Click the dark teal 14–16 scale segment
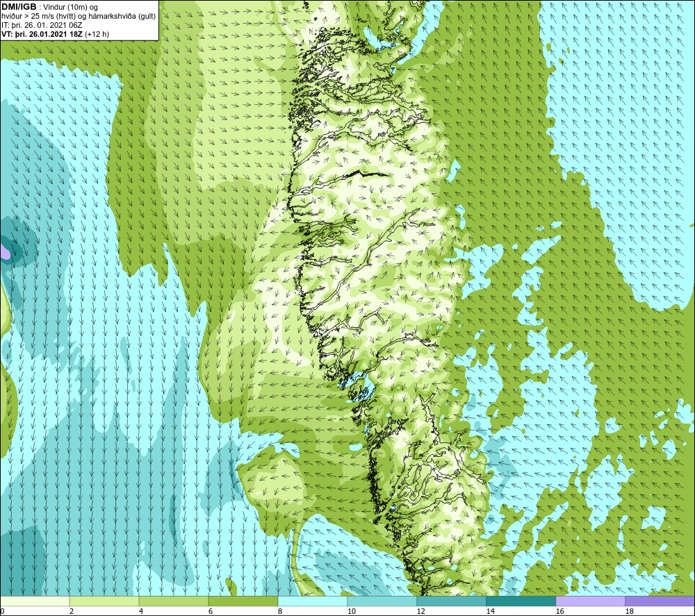Screen dimensions: 695x616 (521, 601)
